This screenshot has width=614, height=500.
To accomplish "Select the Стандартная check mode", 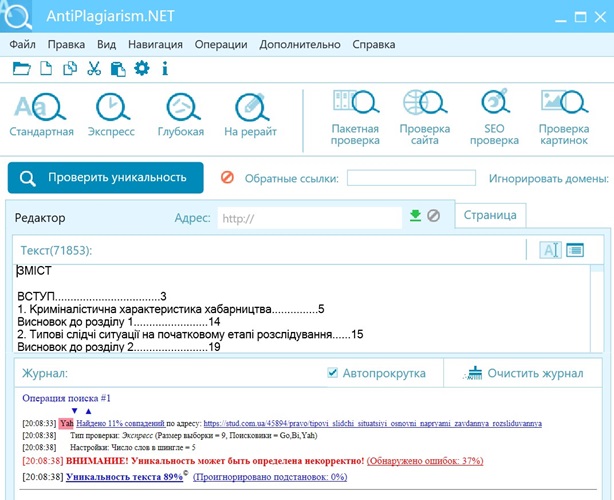I will [41, 115].
